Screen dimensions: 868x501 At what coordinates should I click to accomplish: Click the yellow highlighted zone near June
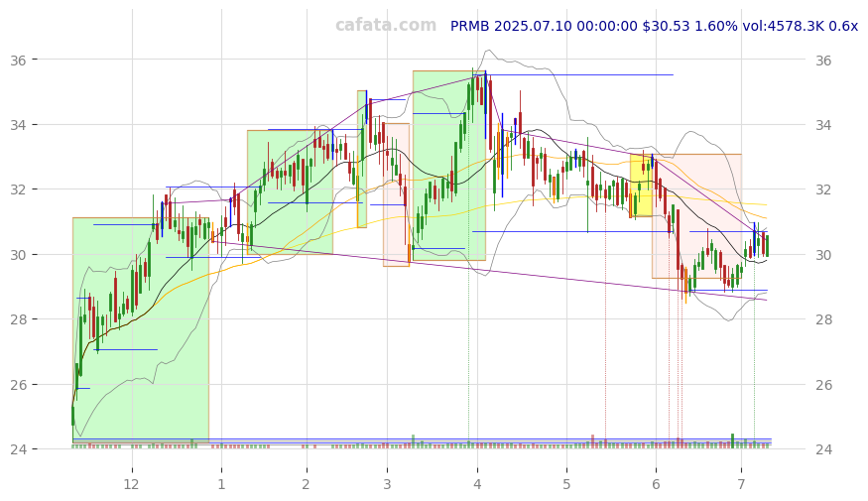pyautogui.click(x=641, y=186)
